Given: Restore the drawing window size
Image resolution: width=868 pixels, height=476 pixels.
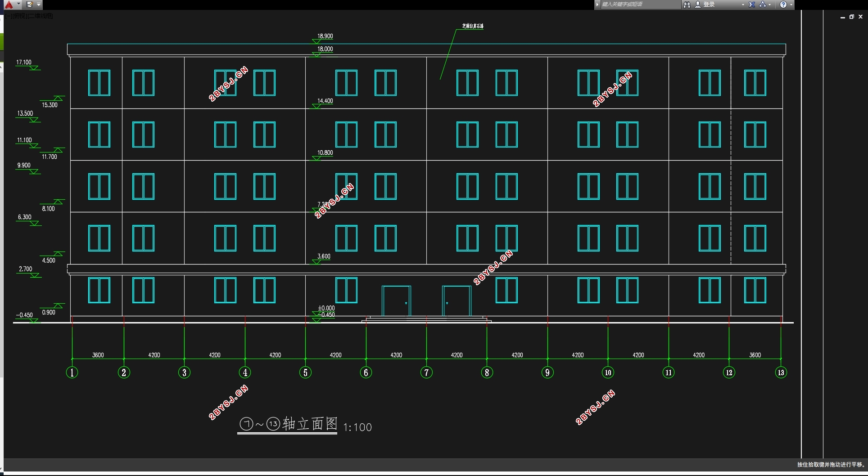Looking at the screenshot, I should click(852, 17).
